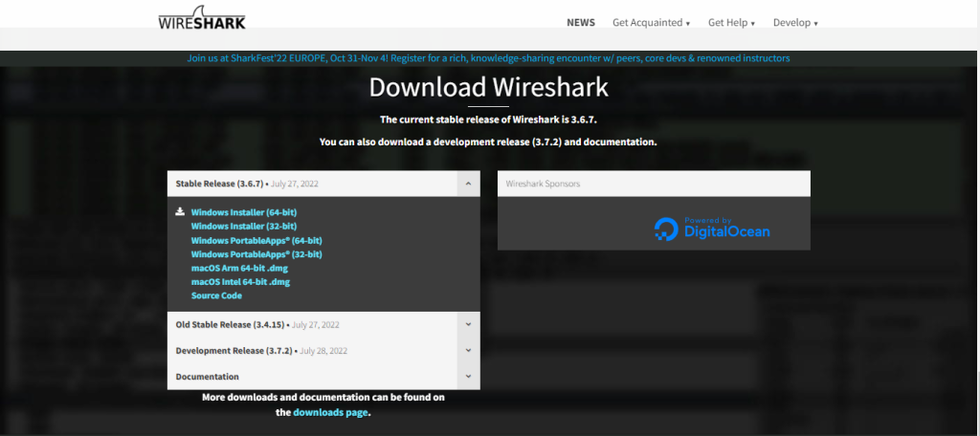980x436 pixels.
Task: Download Windows Installer (32-bit)
Action: 244,226
